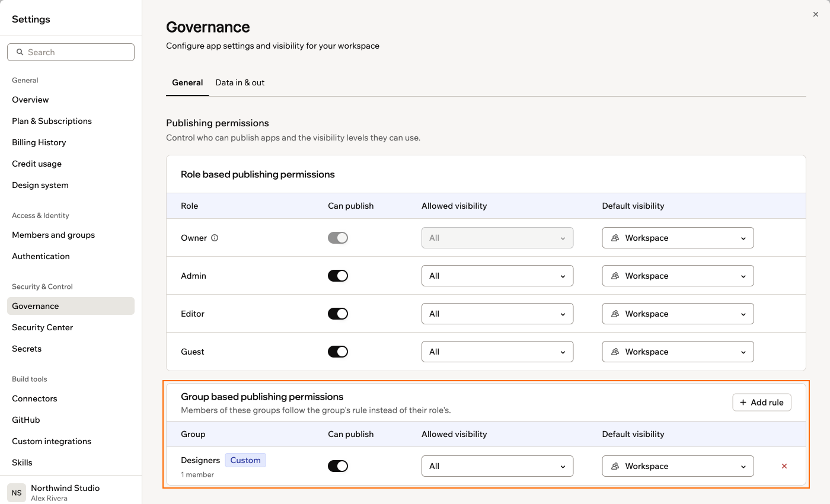830x504 pixels.
Task: Click the magnifier icon in the search box
Action: pyautogui.click(x=20, y=52)
